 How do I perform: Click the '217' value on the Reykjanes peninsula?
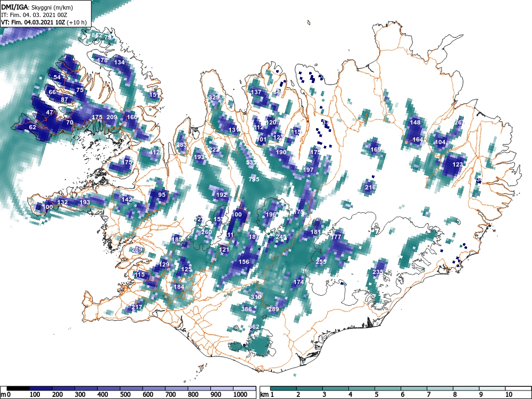pyautogui.click(x=137, y=307)
